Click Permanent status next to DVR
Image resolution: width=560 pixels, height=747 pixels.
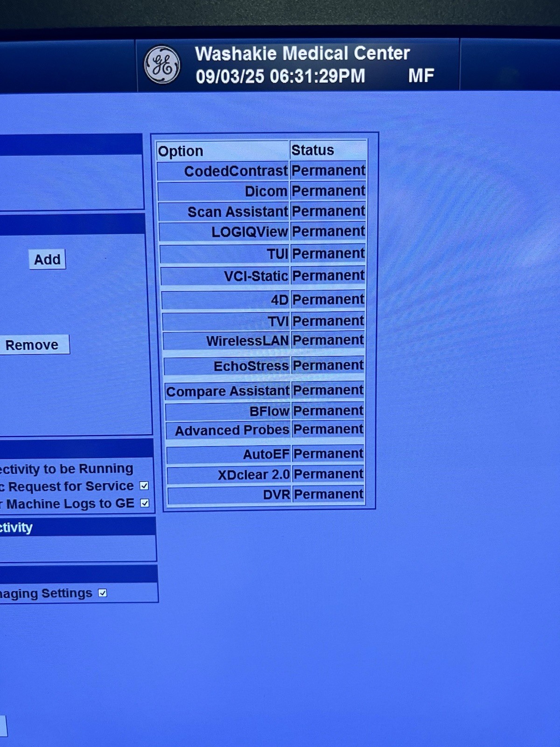coord(329,494)
